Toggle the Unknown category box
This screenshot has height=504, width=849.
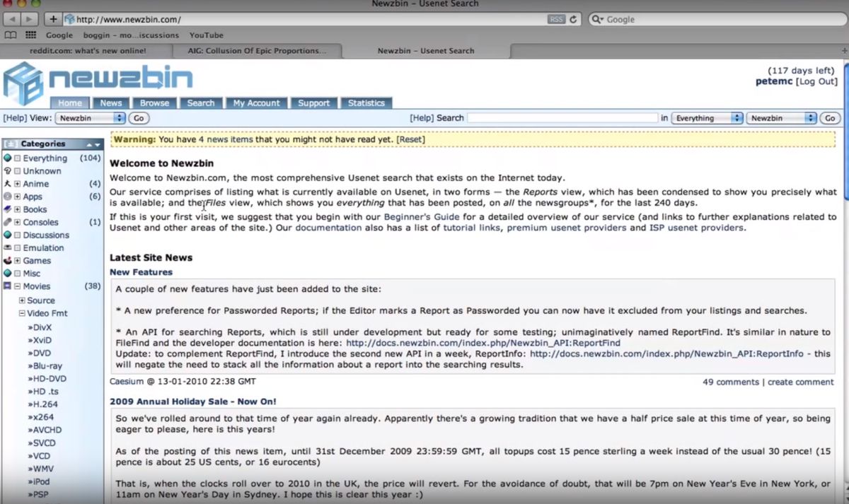[x=18, y=171]
